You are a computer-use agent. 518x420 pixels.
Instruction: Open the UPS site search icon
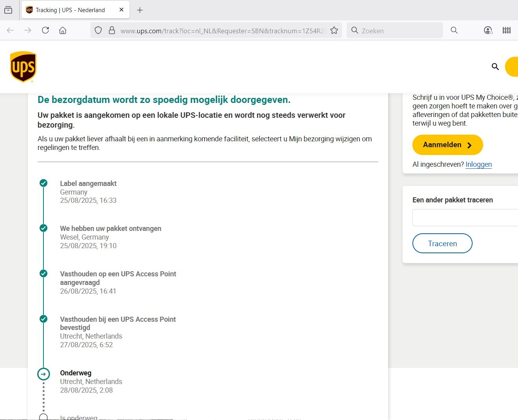tap(495, 67)
